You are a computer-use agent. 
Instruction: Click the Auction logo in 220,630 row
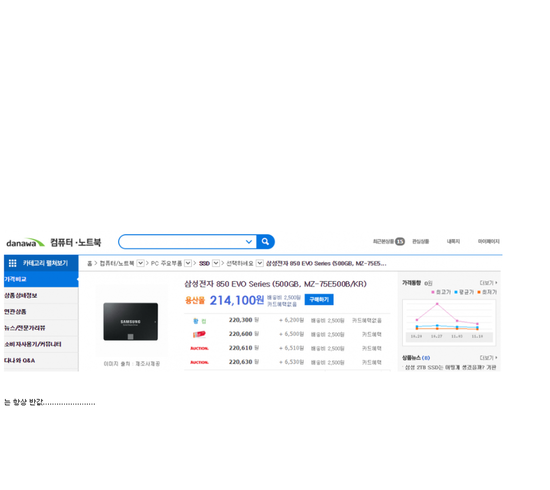click(199, 362)
